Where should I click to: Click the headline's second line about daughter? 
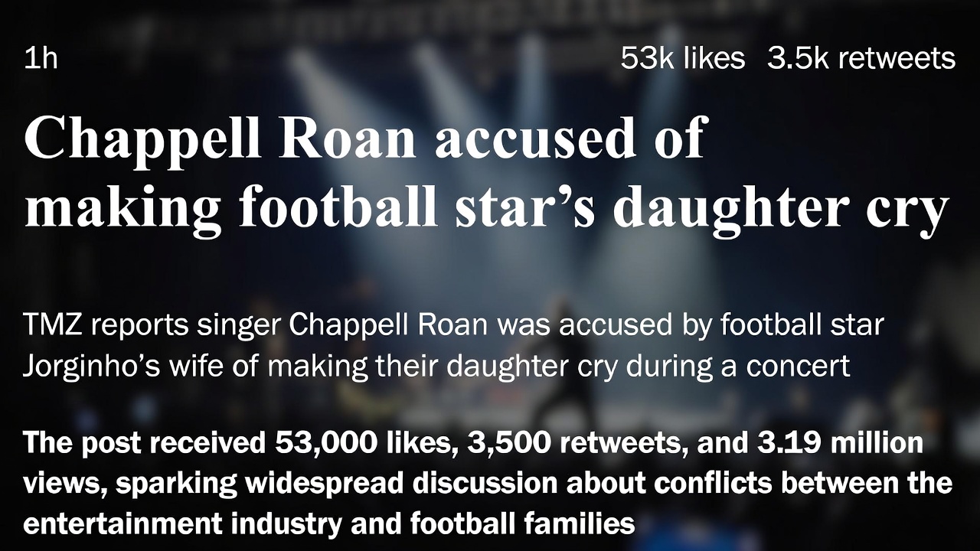point(486,207)
